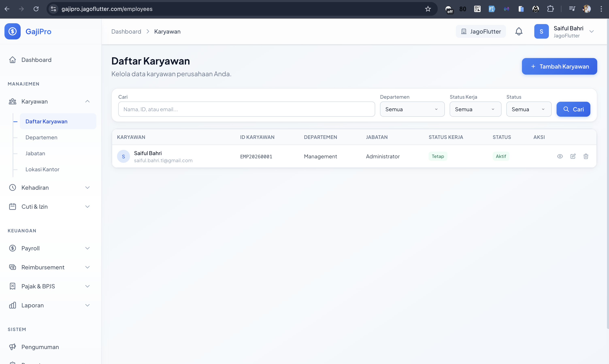This screenshot has width=609, height=364.
Task: Click the GajiPro logo icon
Action: coord(13,31)
